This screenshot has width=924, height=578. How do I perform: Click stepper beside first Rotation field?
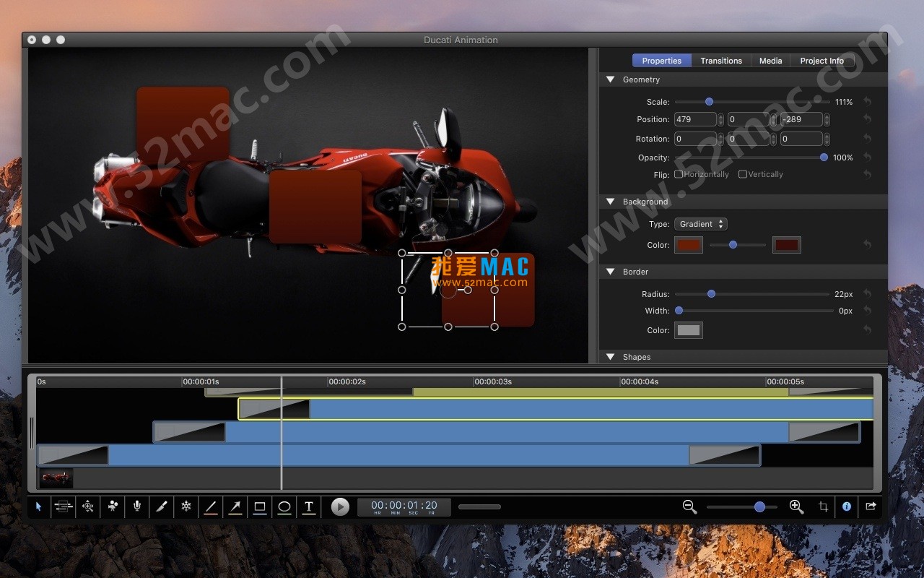720,139
